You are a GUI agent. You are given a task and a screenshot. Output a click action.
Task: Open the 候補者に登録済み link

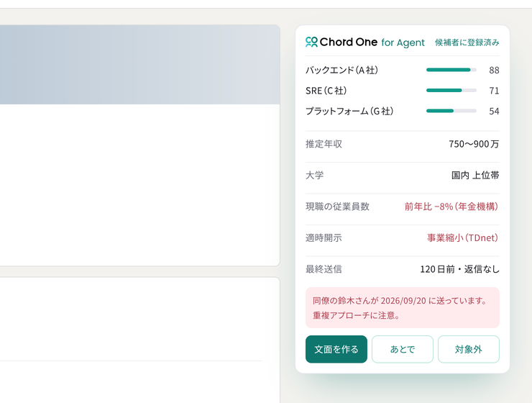point(467,42)
